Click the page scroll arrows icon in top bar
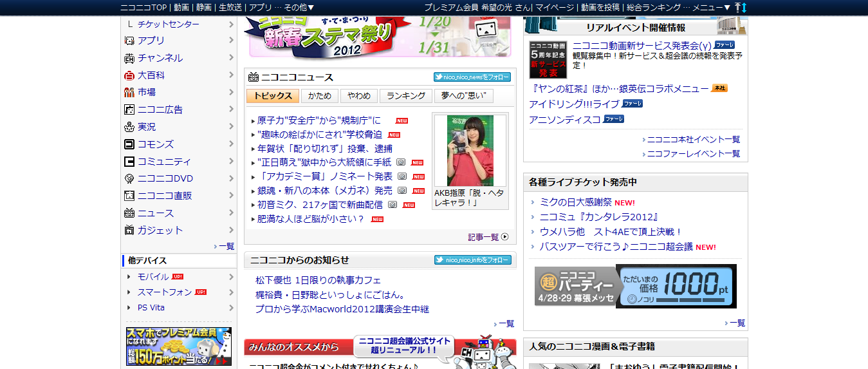This screenshot has width=868, height=369. (740, 7)
